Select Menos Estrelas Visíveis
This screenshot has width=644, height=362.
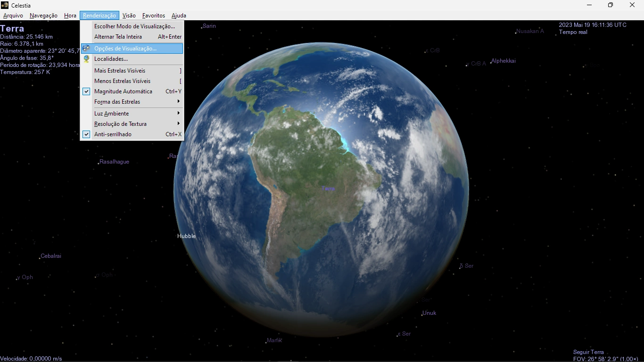point(122,81)
